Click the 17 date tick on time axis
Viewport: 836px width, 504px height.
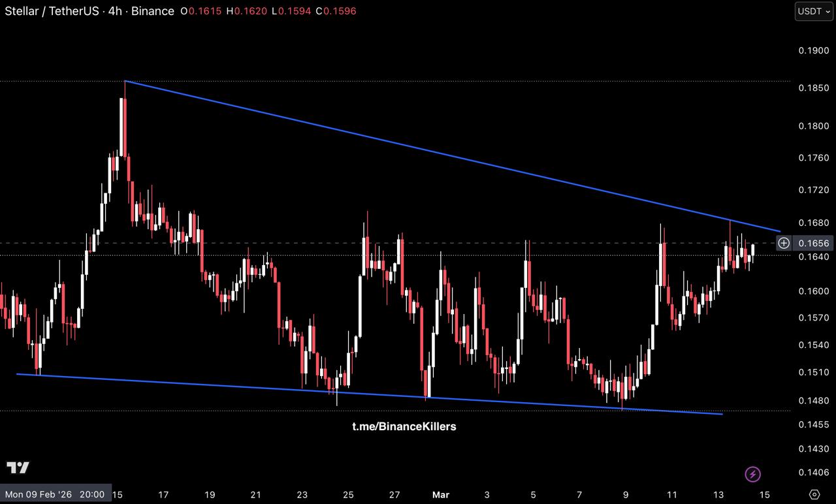(x=163, y=494)
